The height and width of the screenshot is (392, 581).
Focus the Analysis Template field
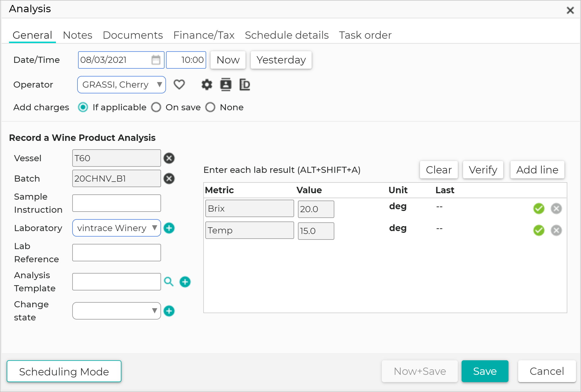116,282
